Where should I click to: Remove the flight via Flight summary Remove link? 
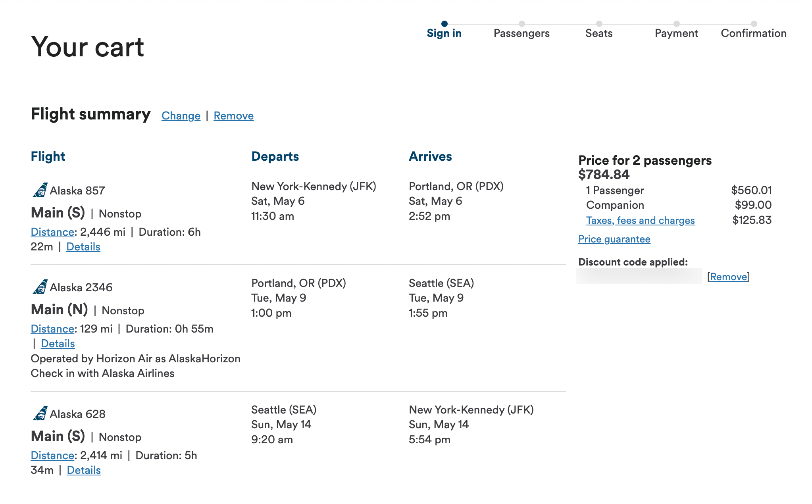coord(233,116)
